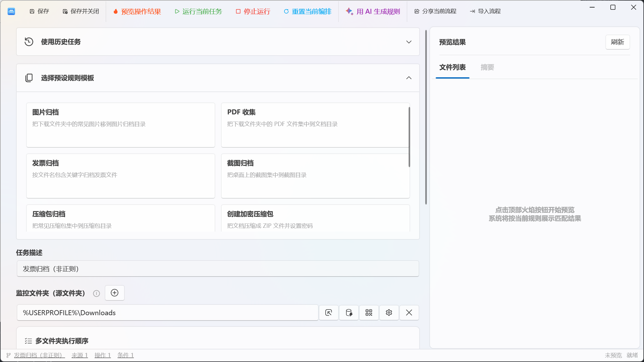Click the history clock icon
Screen dimensions: 644x362
point(29,42)
